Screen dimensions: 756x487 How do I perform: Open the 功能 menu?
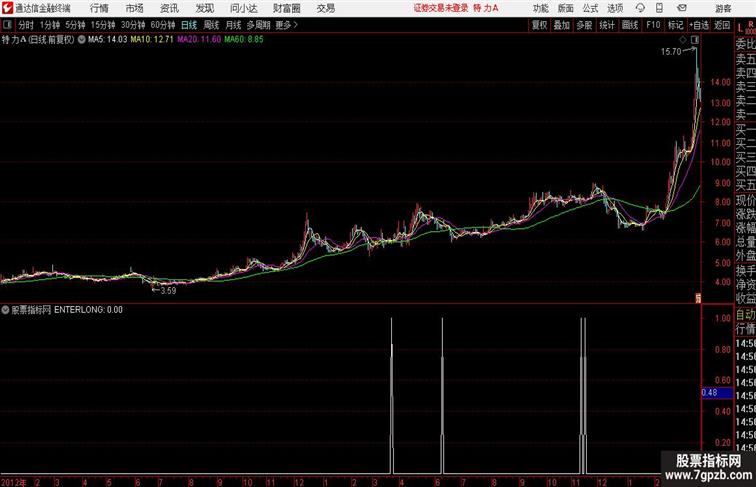(540, 8)
